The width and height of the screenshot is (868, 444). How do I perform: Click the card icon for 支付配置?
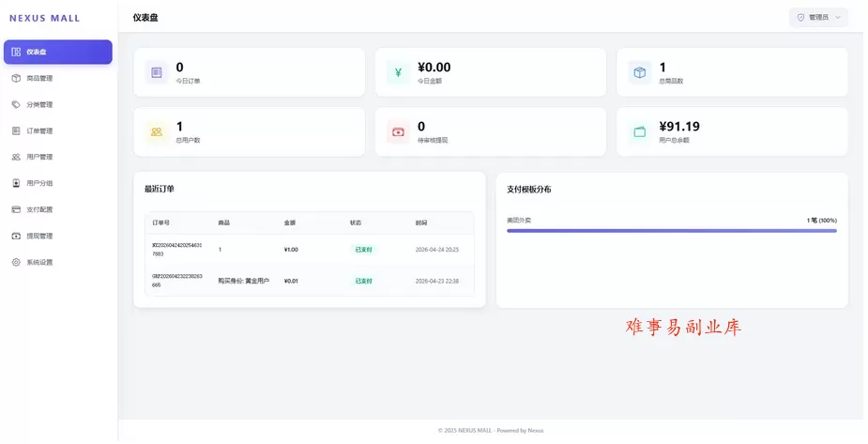(x=16, y=210)
